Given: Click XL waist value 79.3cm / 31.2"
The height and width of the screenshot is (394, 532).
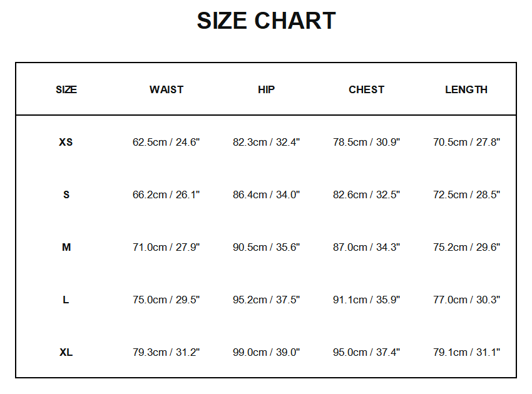Looking at the screenshot, I should (x=166, y=352).
